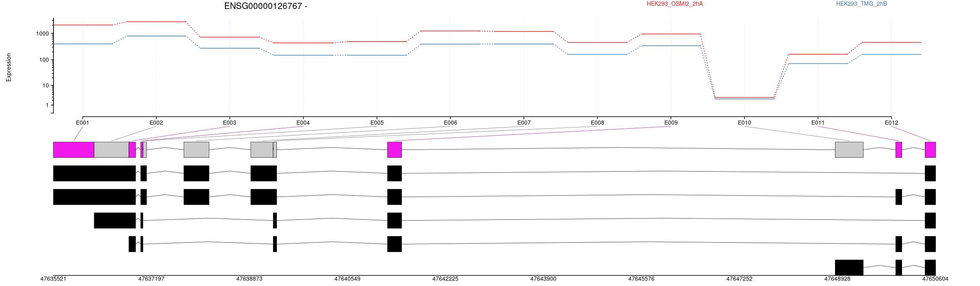Click genomic coordinate 47647252
The image size is (980, 286).
(x=739, y=279)
